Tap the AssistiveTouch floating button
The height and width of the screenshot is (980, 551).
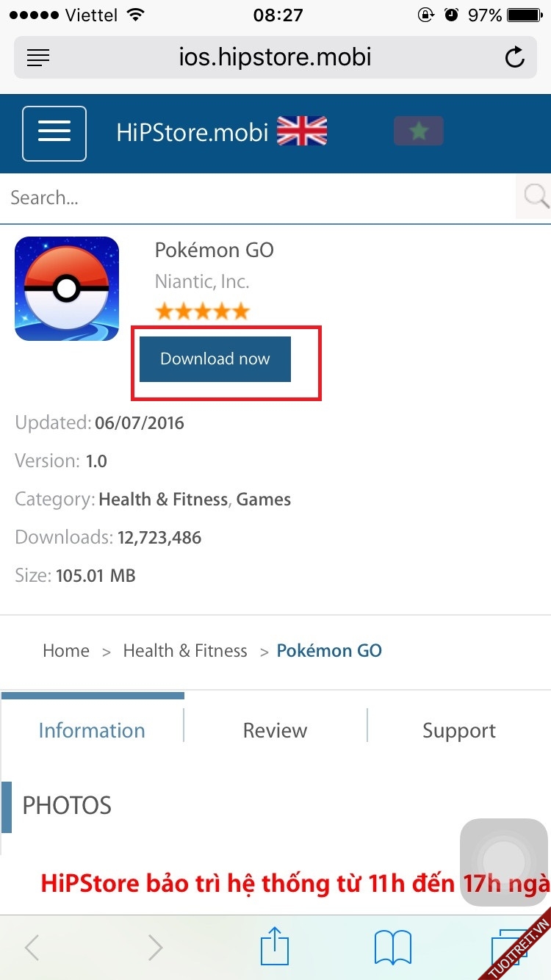pos(504,861)
